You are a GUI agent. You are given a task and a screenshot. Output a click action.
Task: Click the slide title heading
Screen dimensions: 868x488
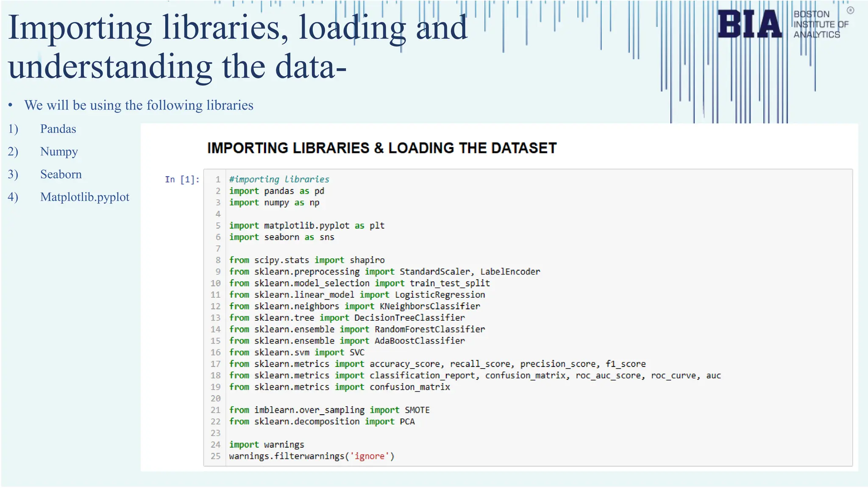tap(237, 47)
